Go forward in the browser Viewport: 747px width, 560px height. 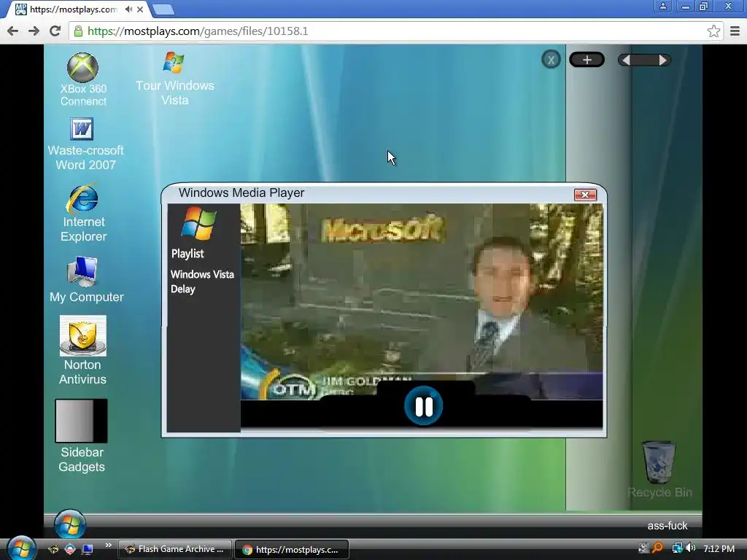pos(34,31)
